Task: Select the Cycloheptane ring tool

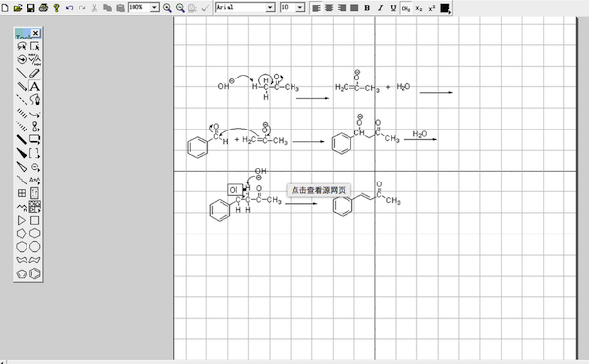Action: tap(22, 247)
